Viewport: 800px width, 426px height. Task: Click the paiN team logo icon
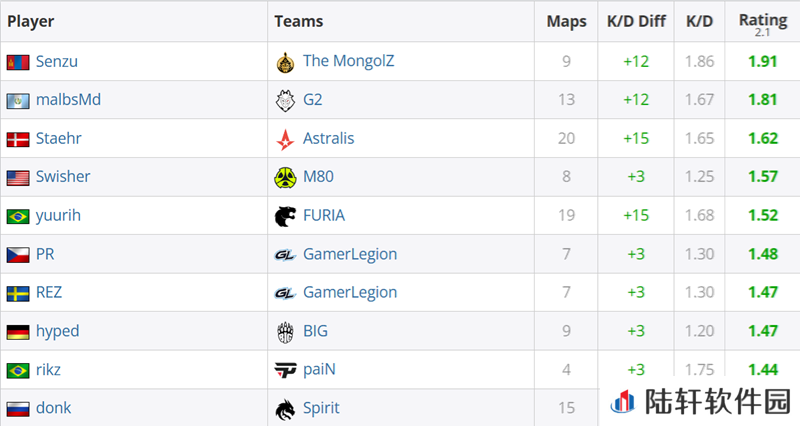[x=285, y=370]
